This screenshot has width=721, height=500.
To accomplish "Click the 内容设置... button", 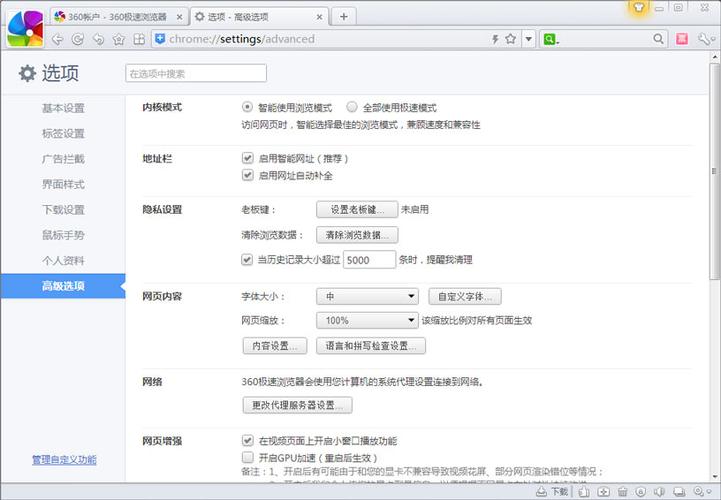I will coord(275,345).
